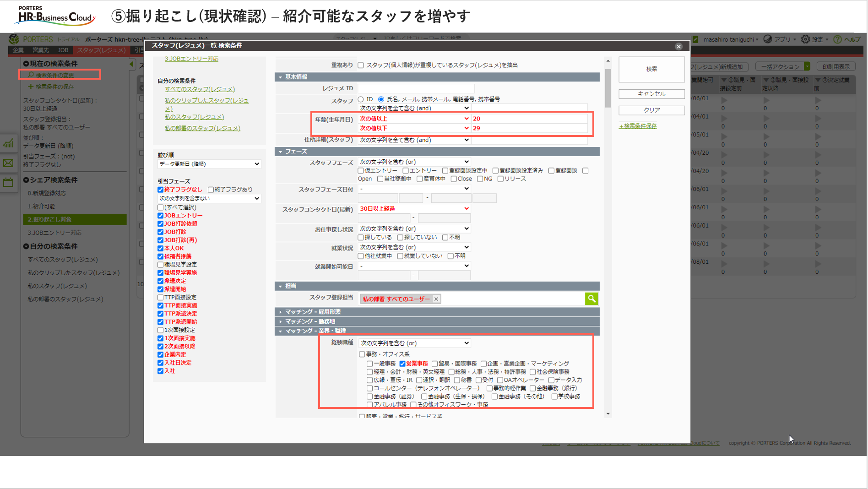Close the search conditions dialog
Screen dimensions: 868x489
pos(678,46)
